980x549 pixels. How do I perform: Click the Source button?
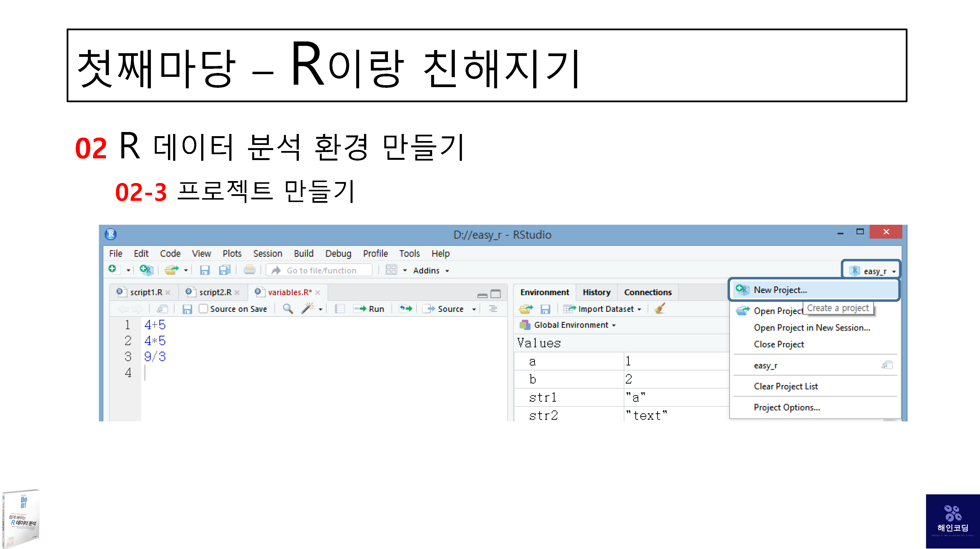pyautogui.click(x=444, y=309)
